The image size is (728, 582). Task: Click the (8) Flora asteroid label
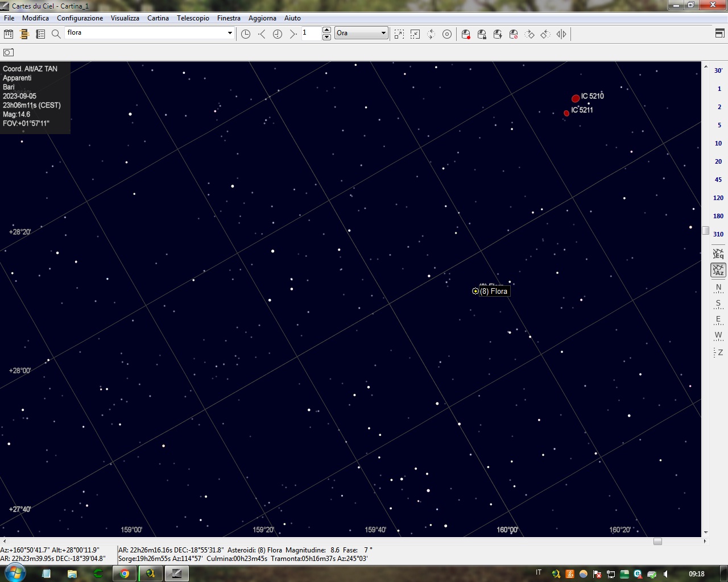click(493, 291)
